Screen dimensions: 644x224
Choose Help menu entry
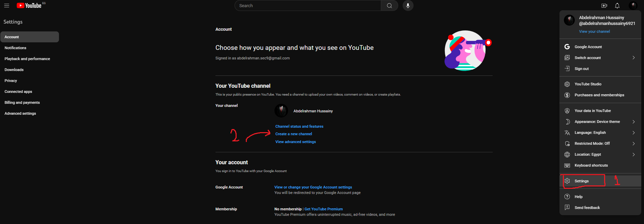click(x=600, y=197)
